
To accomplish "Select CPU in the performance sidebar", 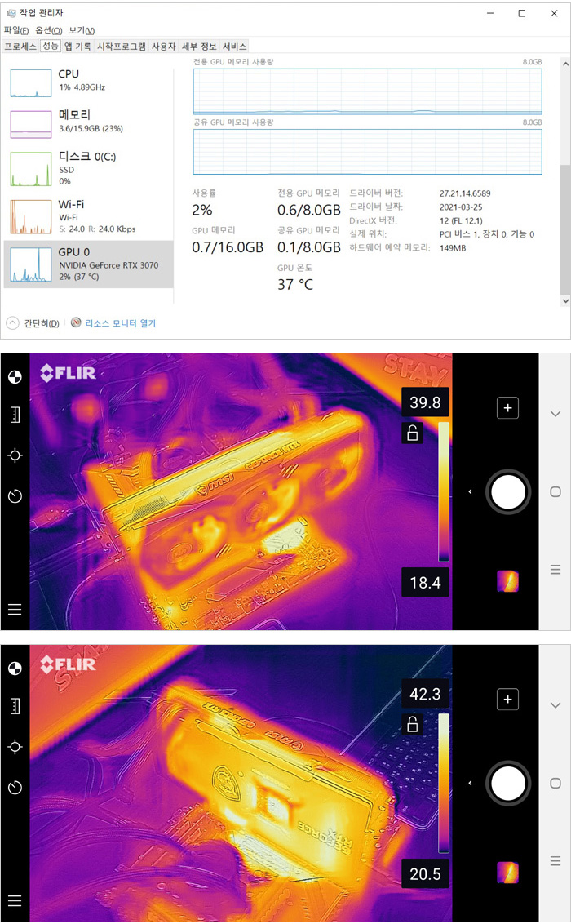I will coord(89,82).
